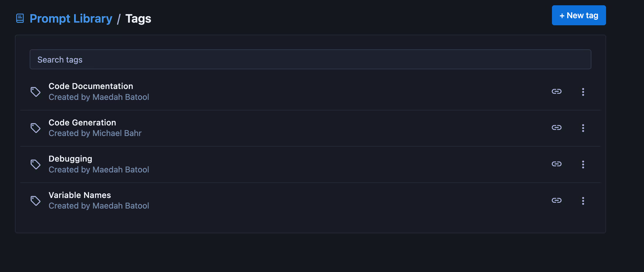Copy link for the Variable Names tag
Screen dimensions: 644x272
coord(557,200)
